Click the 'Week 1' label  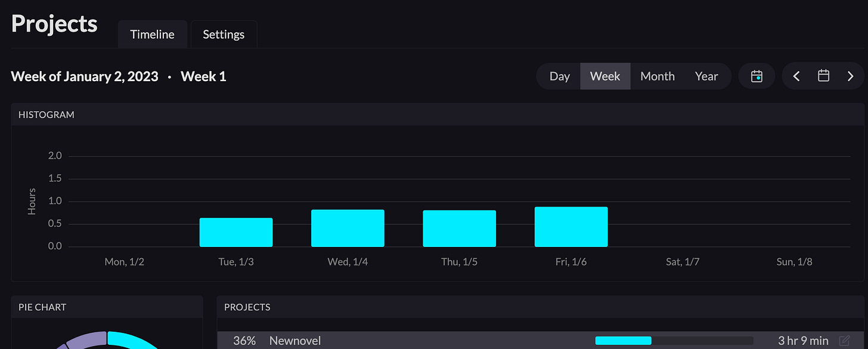point(203,76)
